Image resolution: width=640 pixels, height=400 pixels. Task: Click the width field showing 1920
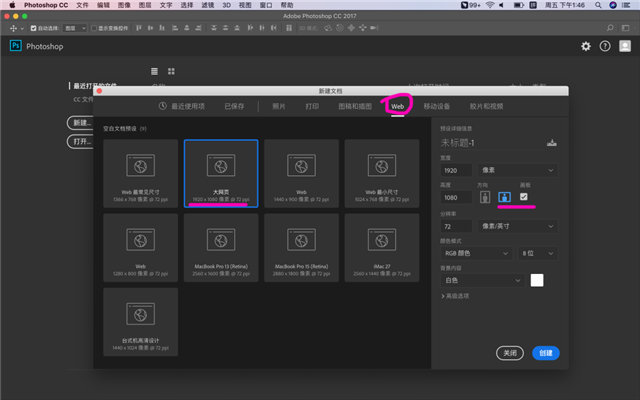pos(456,170)
